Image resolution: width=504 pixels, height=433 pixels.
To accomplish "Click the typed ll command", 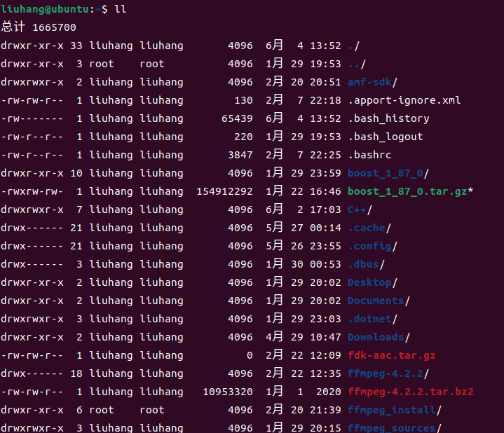I will pos(121,9).
